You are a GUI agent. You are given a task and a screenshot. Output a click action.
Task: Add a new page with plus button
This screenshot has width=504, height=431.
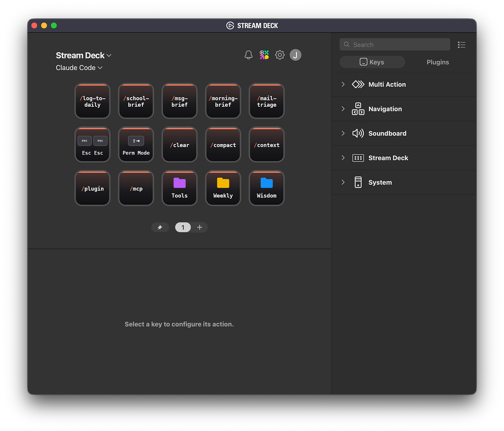tap(200, 227)
